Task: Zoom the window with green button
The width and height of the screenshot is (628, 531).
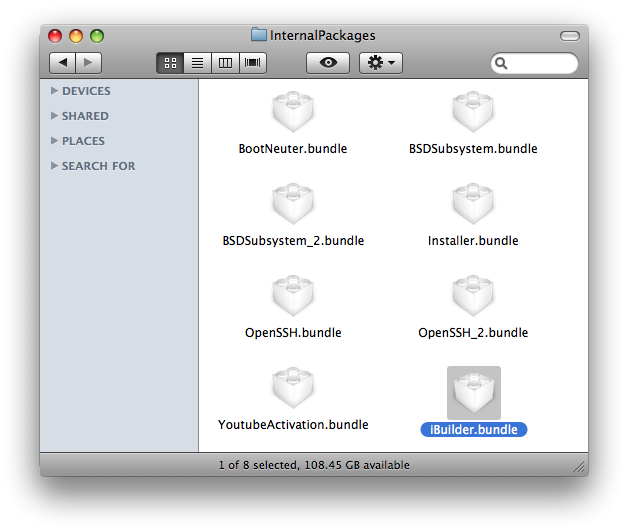Action: 97,36
